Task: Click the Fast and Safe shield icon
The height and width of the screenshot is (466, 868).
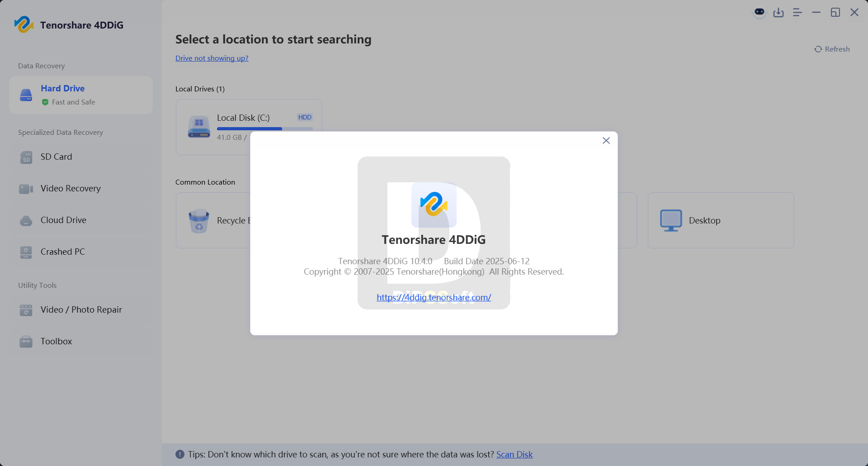Action: 45,102
